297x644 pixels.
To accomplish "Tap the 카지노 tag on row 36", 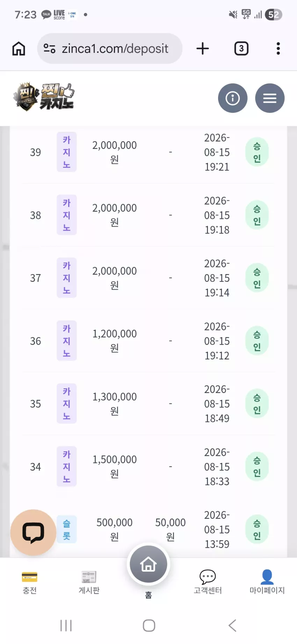I will tap(67, 341).
